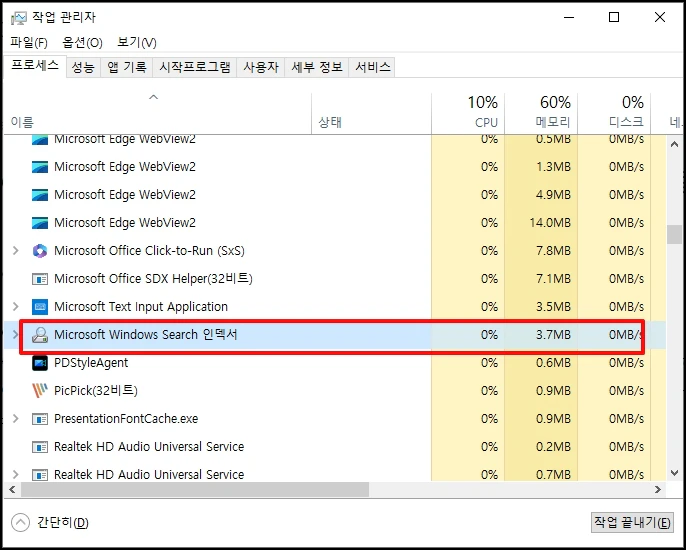Switch to the 사용자 tab
Screen dimensions: 686x550
(x=260, y=67)
